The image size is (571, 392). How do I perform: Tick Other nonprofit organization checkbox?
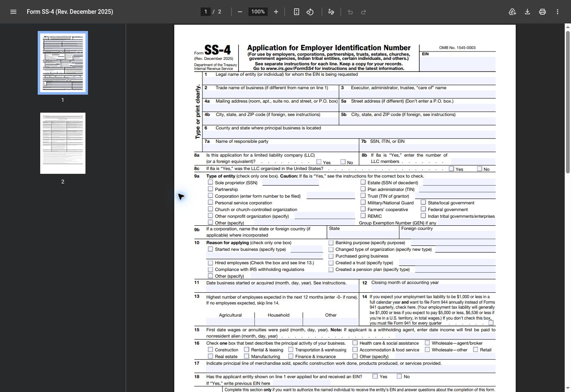(210, 216)
